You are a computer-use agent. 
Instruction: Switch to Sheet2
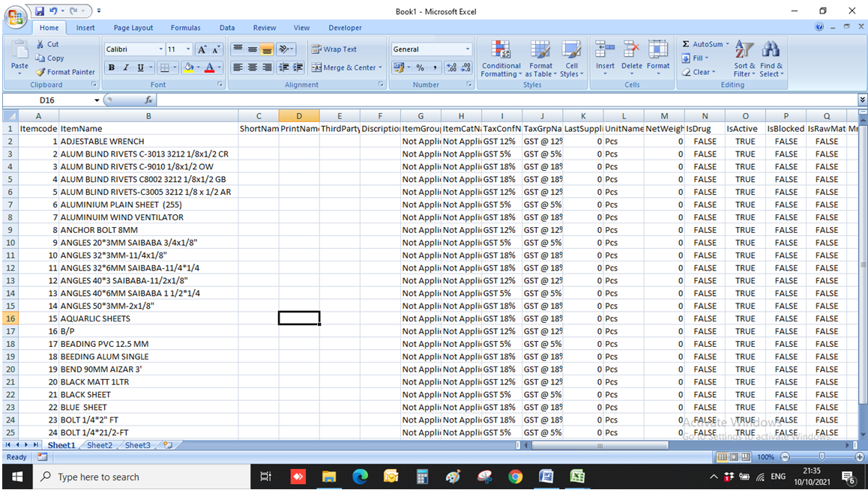(x=98, y=444)
